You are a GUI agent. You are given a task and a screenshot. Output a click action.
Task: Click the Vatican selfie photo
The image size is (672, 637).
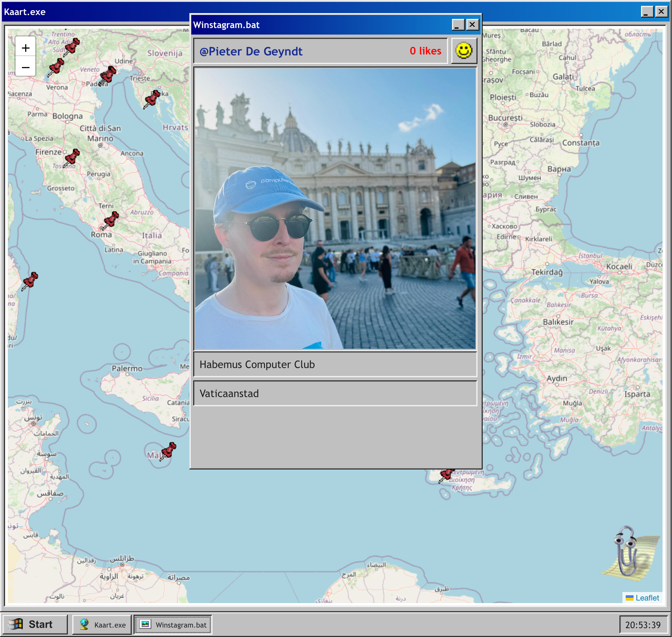pyautogui.click(x=335, y=208)
